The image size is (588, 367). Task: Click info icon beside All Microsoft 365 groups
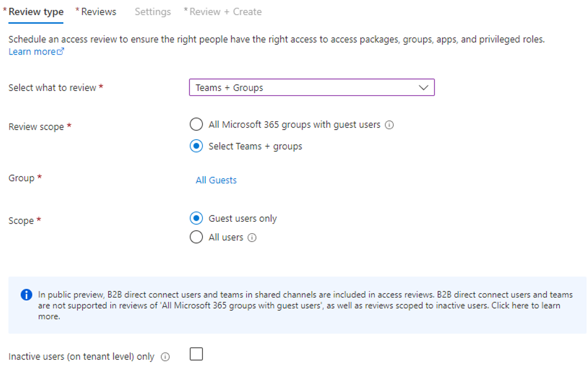coord(389,125)
